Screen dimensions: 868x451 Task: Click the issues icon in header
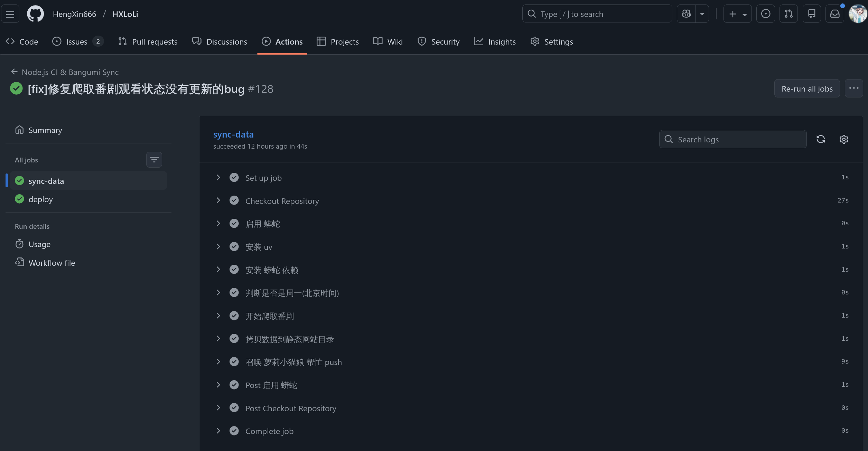point(766,14)
